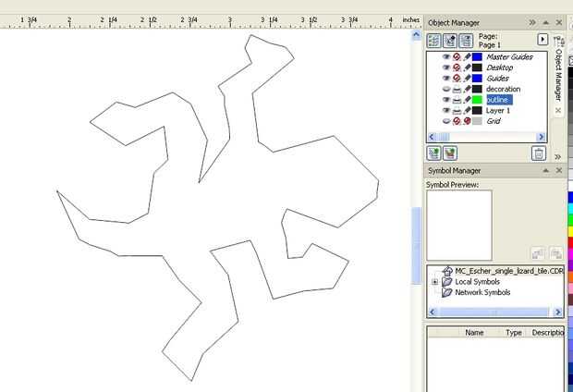The image size is (573, 392).
Task: Select the Guides layer name
Action: click(497, 79)
